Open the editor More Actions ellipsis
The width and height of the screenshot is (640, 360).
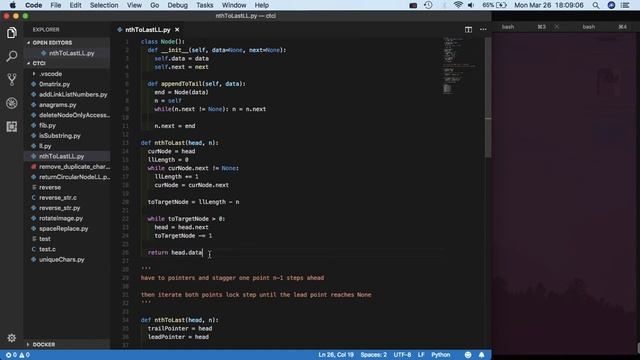[483, 29]
